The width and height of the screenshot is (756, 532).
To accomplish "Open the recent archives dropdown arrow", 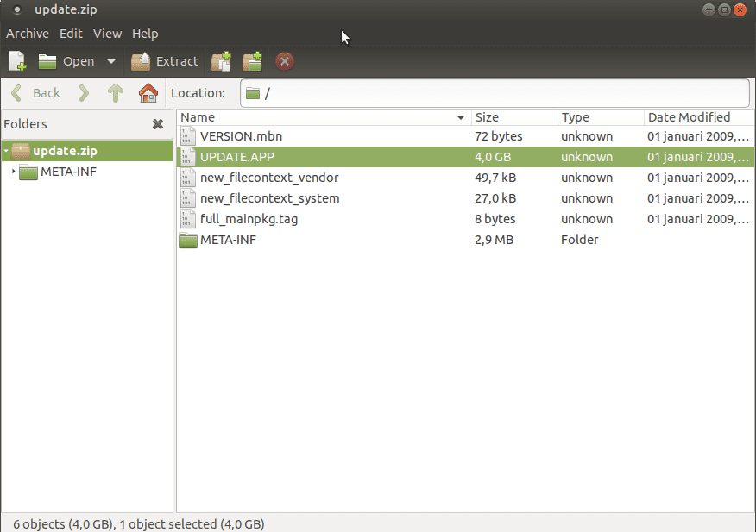I will [110, 61].
